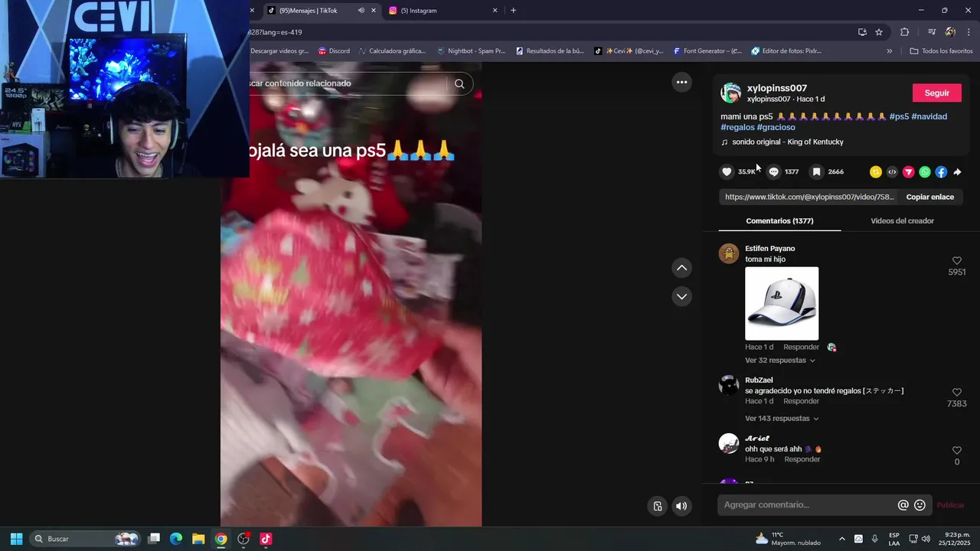The width and height of the screenshot is (980, 551).
Task: Open the three-dot video options menu
Action: [x=681, y=82]
